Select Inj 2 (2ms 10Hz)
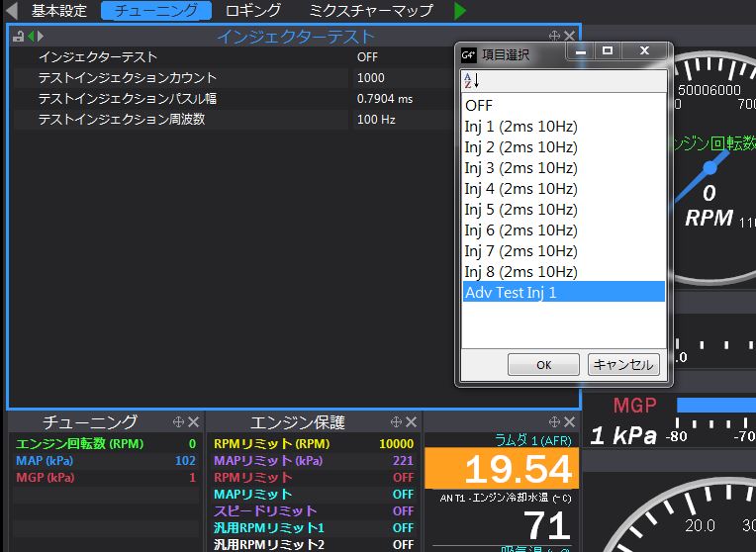This screenshot has width=756, height=552. pos(564,147)
